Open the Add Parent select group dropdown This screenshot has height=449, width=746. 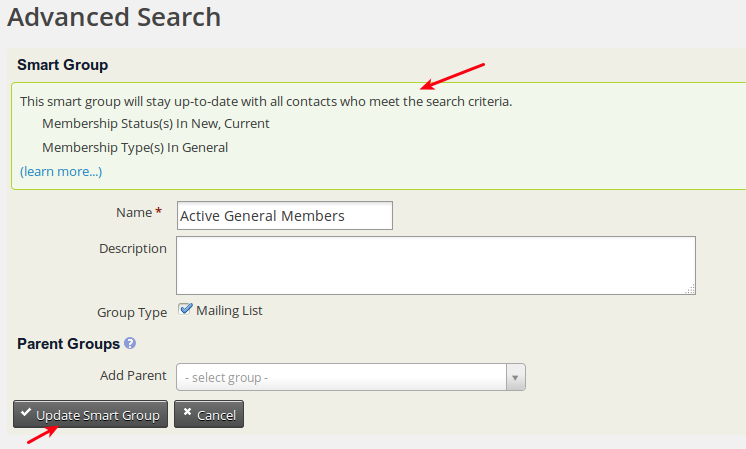tap(351, 377)
